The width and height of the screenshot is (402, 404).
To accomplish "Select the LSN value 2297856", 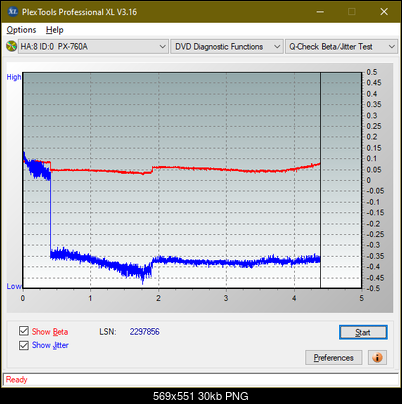I will [x=145, y=332].
